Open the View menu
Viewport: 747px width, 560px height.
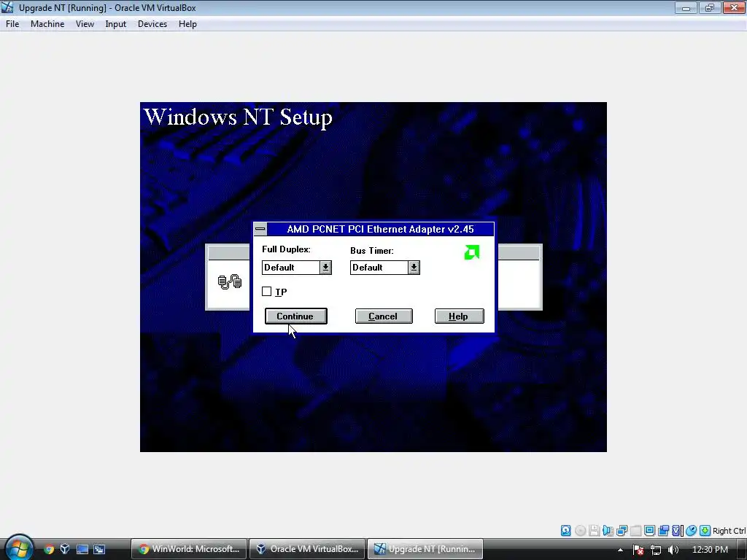pos(85,24)
